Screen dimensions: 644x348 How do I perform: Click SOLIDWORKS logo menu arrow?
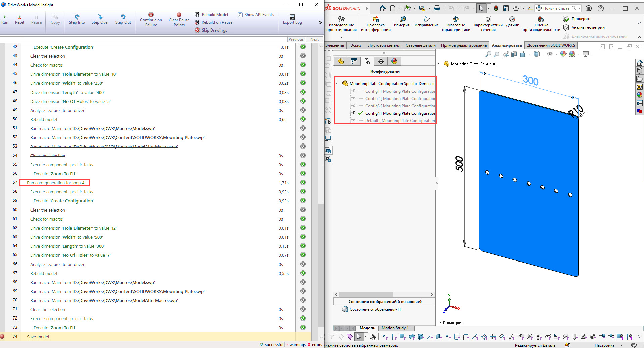pos(367,8)
